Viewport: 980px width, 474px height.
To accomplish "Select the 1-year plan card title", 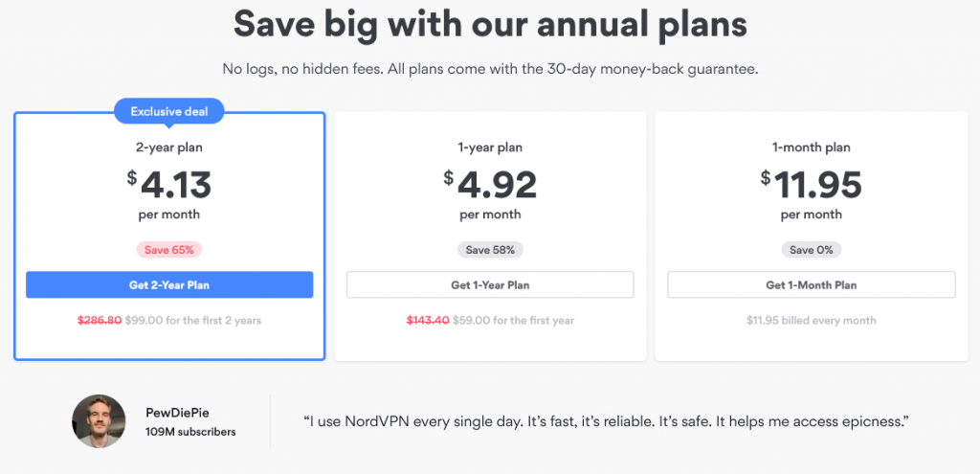I will [x=490, y=148].
